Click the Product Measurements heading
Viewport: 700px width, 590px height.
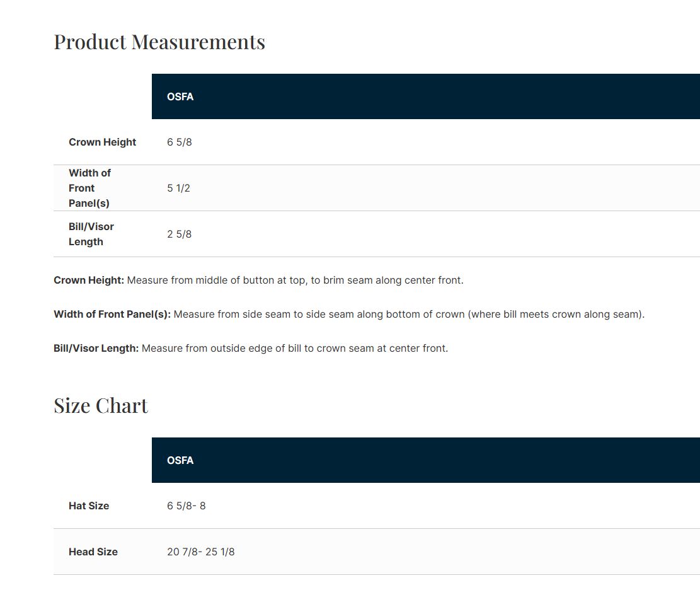(159, 42)
